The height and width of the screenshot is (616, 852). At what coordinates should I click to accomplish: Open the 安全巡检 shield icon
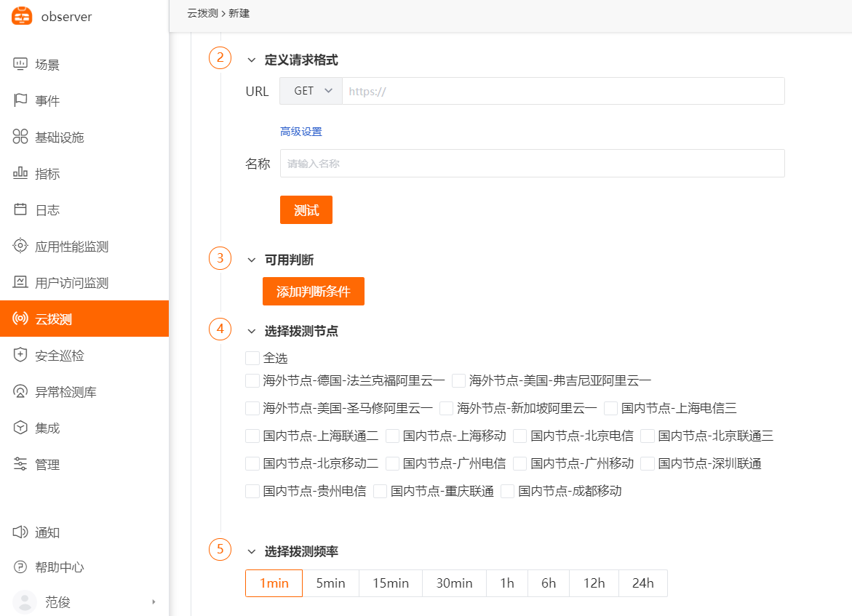[20, 355]
